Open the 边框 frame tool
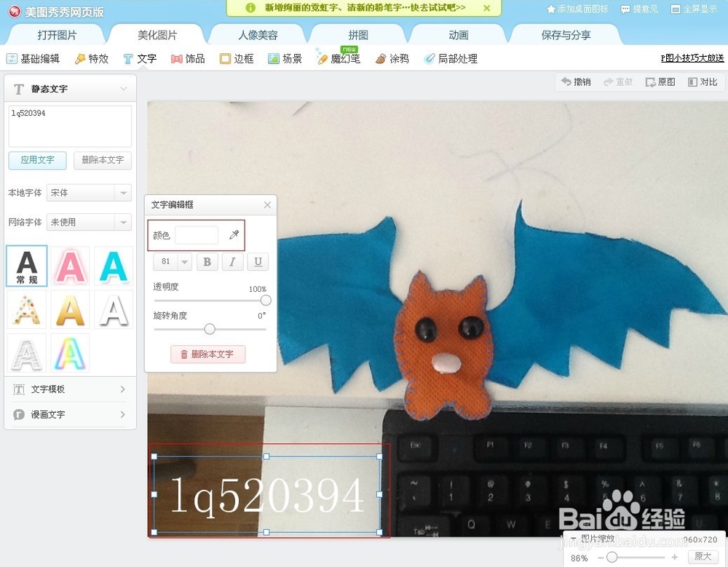This screenshot has width=728, height=567. [x=237, y=58]
